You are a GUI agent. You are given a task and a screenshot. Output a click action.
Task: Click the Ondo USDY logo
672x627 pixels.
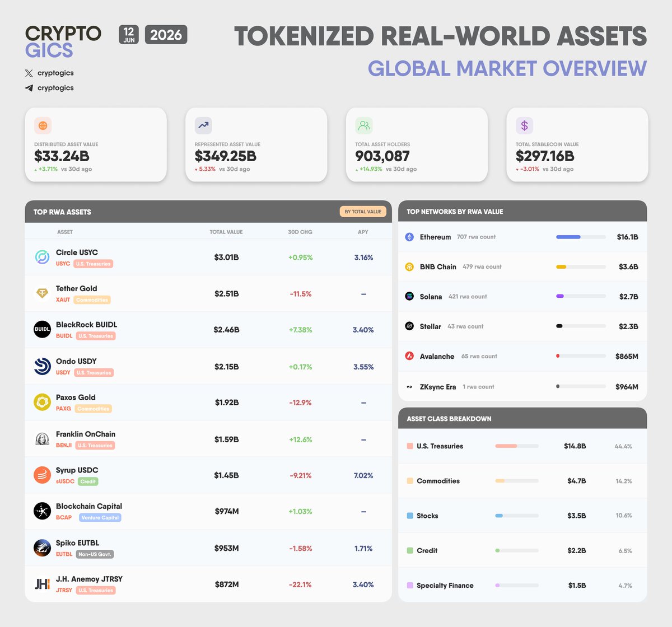43,366
